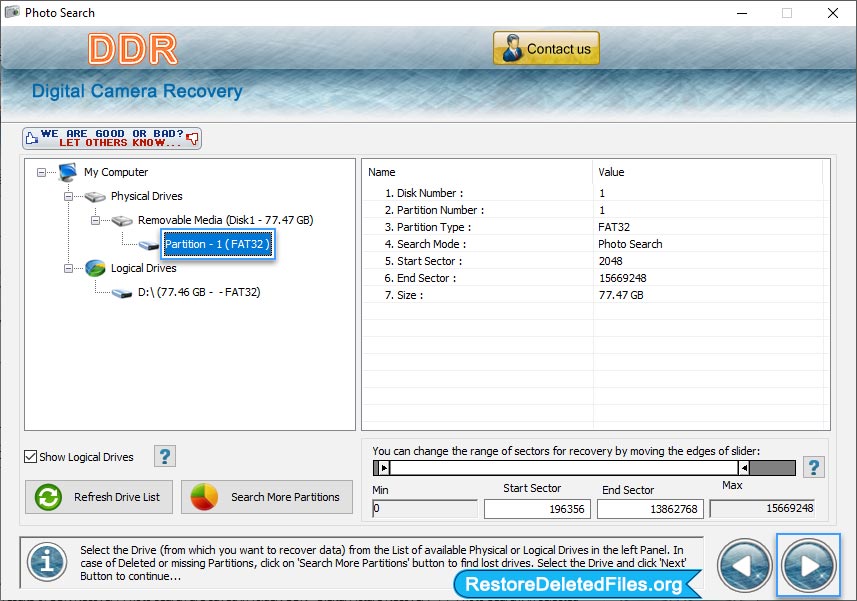This screenshot has width=857, height=601.
Task: Close the Photo Search window
Action: click(832, 13)
